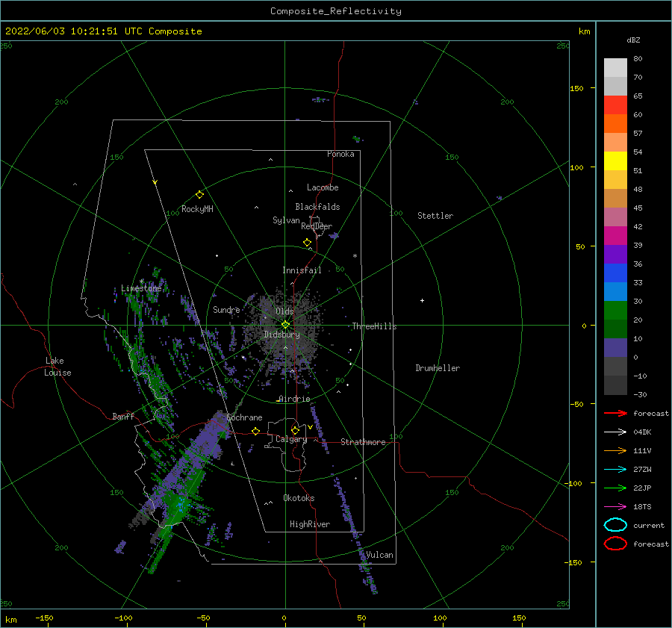Click the Sundre city label
Image resolution: width=672 pixels, height=628 pixels.
(226, 309)
